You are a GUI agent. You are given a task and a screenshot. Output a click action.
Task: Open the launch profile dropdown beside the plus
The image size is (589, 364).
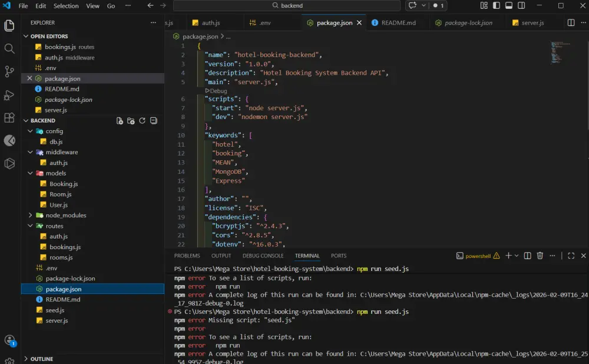(x=516, y=256)
